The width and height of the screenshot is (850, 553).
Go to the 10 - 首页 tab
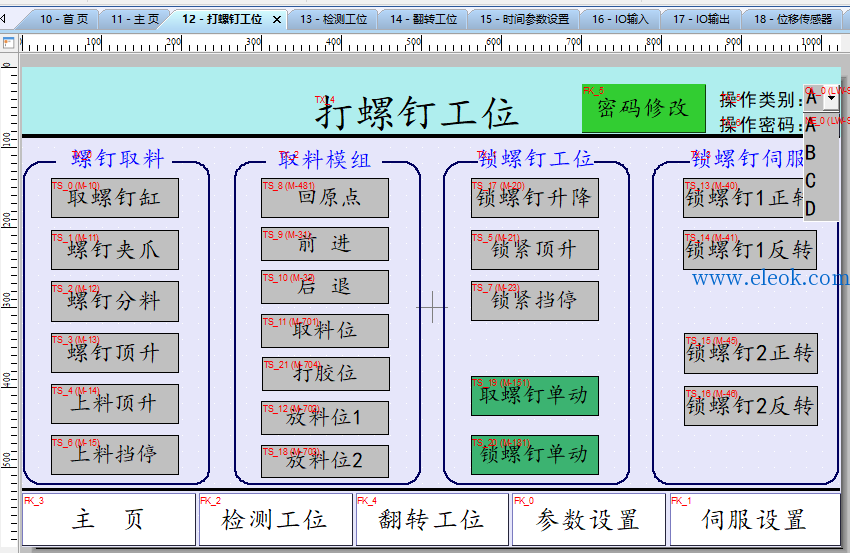[x=64, y=20]
